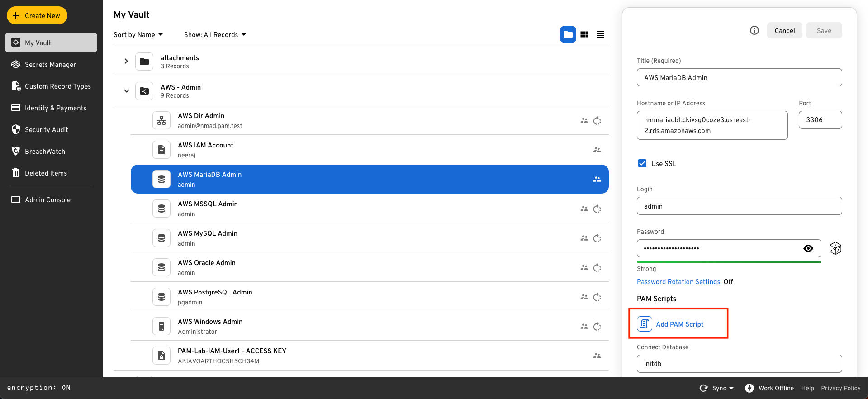Click the password generator dice icon
Screen dimensions: 868x399
pos(835,248)
